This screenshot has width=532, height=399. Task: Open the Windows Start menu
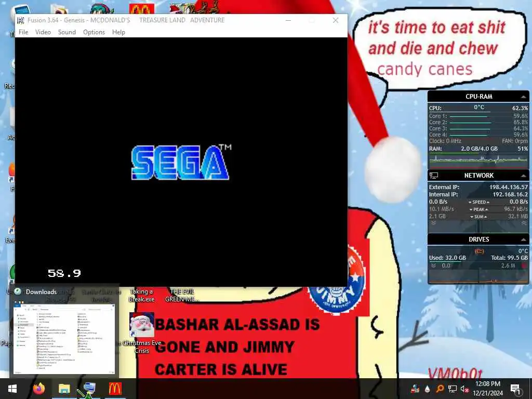coord(12,389)
